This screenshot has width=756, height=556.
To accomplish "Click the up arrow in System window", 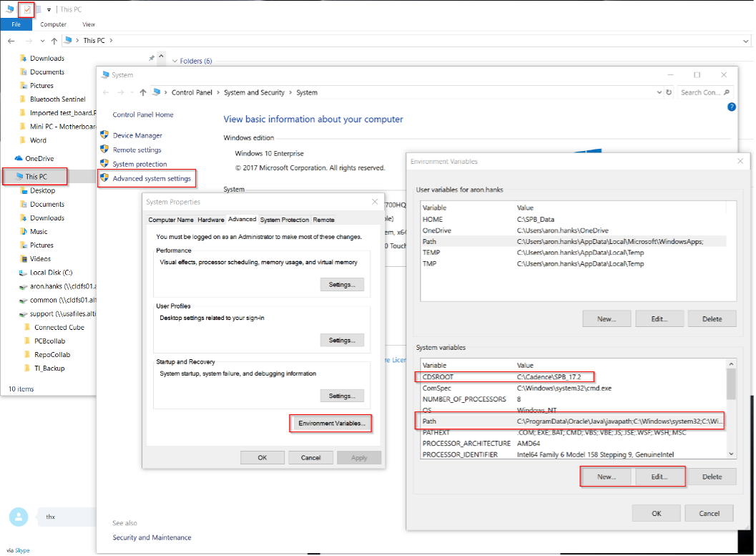I will tap(143, 92).
